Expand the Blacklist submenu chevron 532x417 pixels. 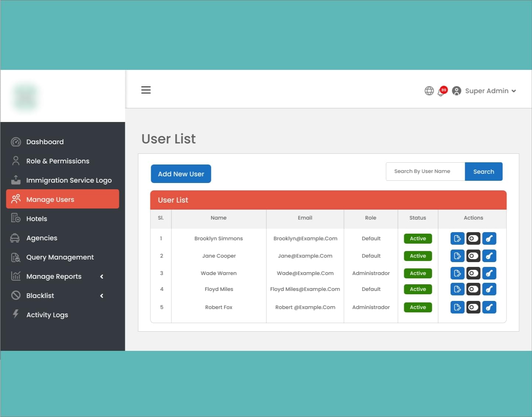coord(102,296)
